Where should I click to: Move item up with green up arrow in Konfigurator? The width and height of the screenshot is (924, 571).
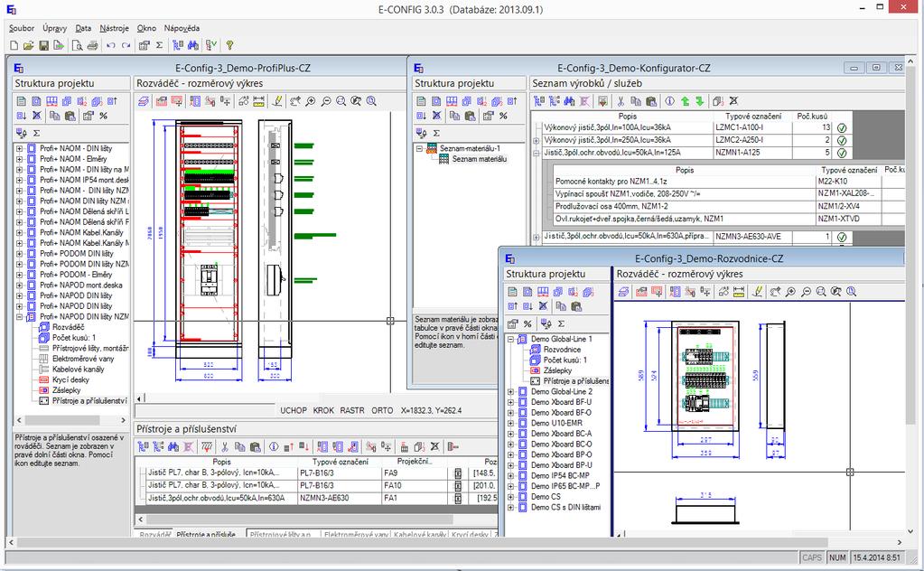coord(685,101)
